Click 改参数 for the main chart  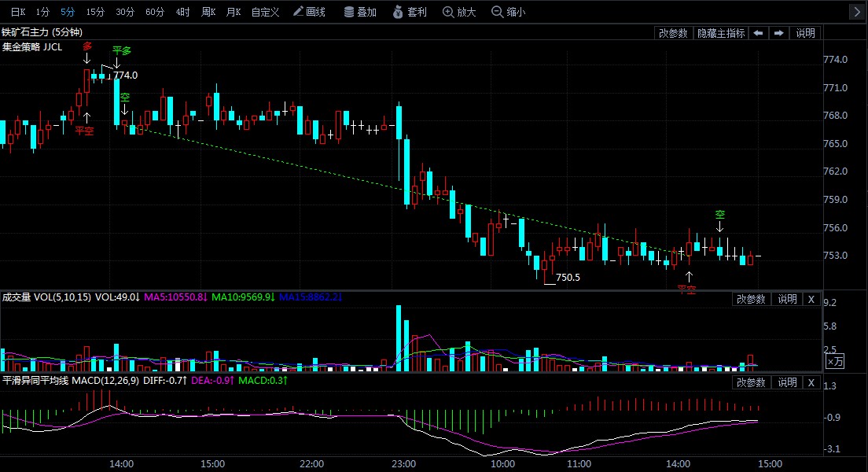pyautogui.click(x=673, y=33)
